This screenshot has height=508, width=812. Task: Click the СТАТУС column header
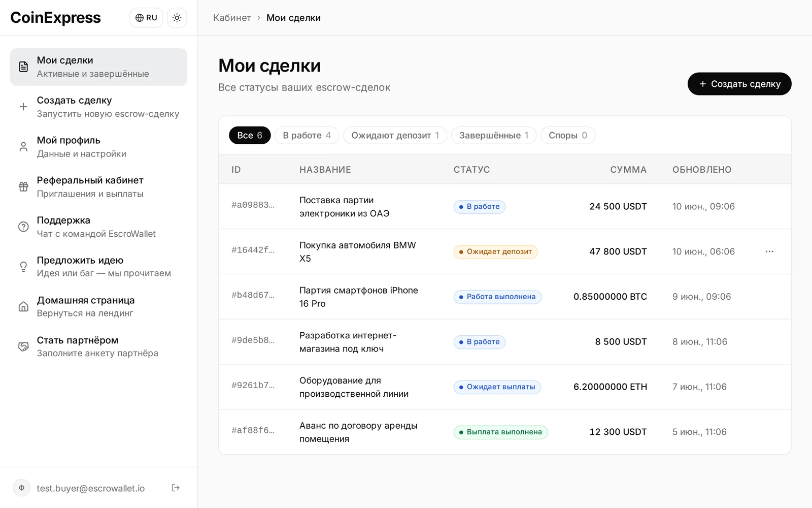[471, 170]
